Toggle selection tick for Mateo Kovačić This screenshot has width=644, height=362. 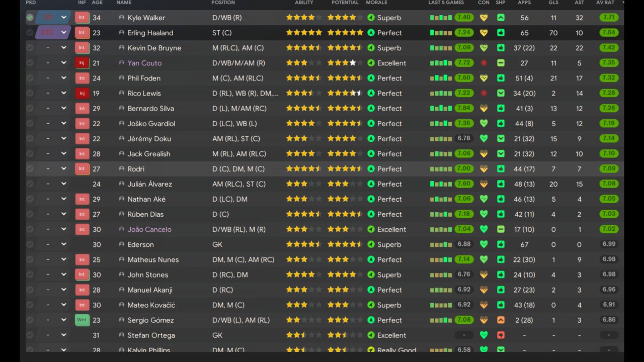coord(30,305)
